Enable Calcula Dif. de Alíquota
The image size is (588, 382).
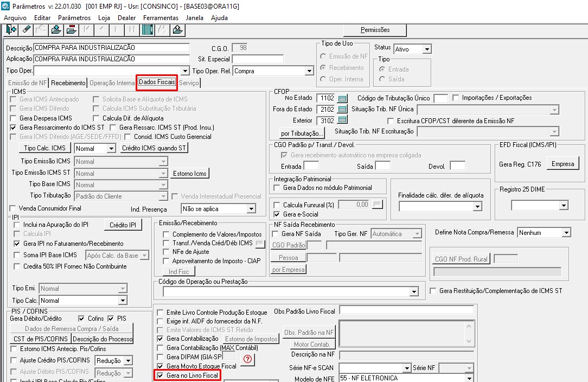96,118
